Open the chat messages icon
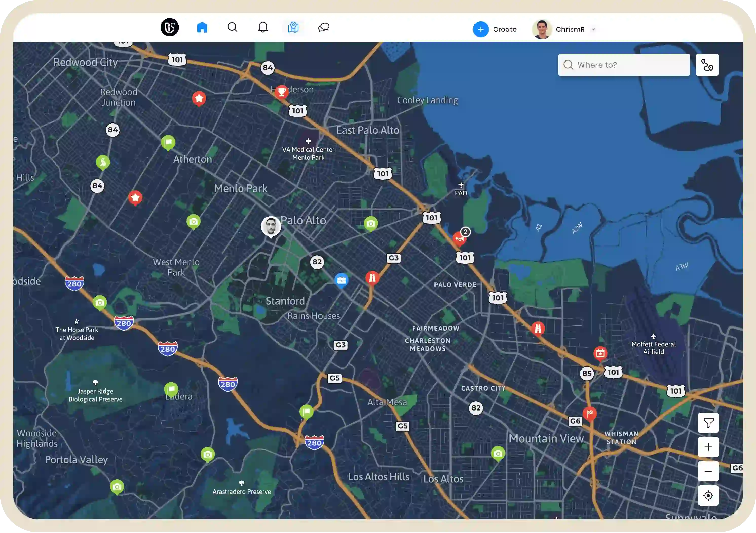The height and width of the screenshot is (533, 756). tap(324, 27)
